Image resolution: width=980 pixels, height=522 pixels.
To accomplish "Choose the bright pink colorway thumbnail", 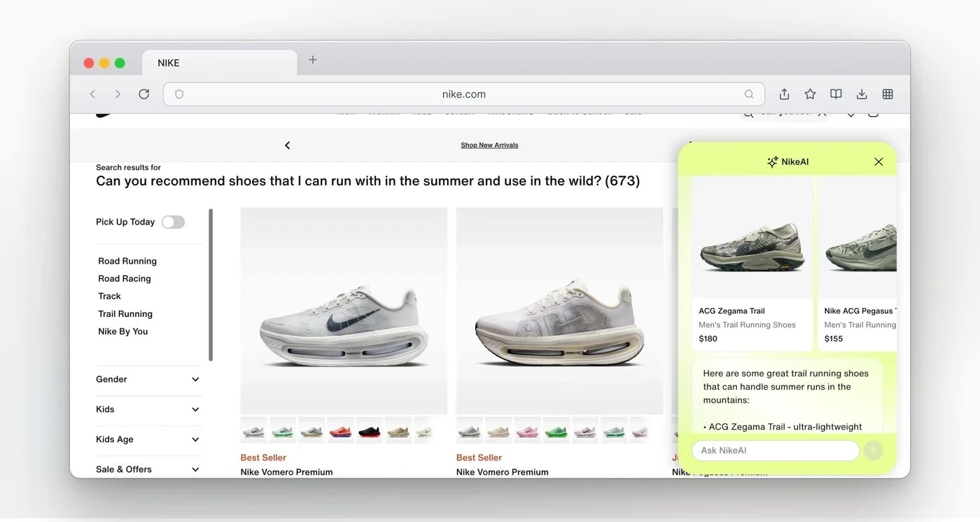I will tap(527, 430).
